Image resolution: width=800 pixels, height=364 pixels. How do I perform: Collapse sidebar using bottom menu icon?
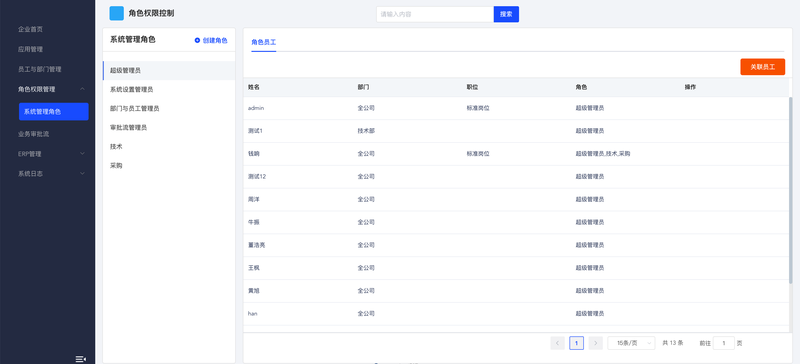click(x=81, y=359)
